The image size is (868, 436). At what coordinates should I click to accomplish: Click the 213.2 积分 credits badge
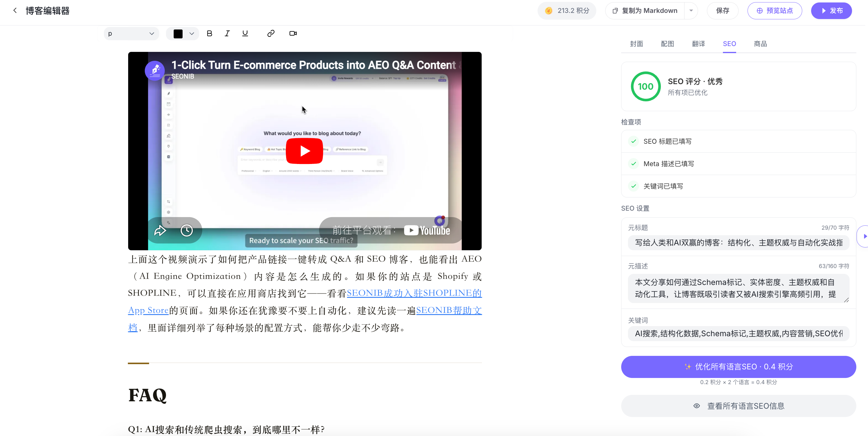(x=567, y=11)
